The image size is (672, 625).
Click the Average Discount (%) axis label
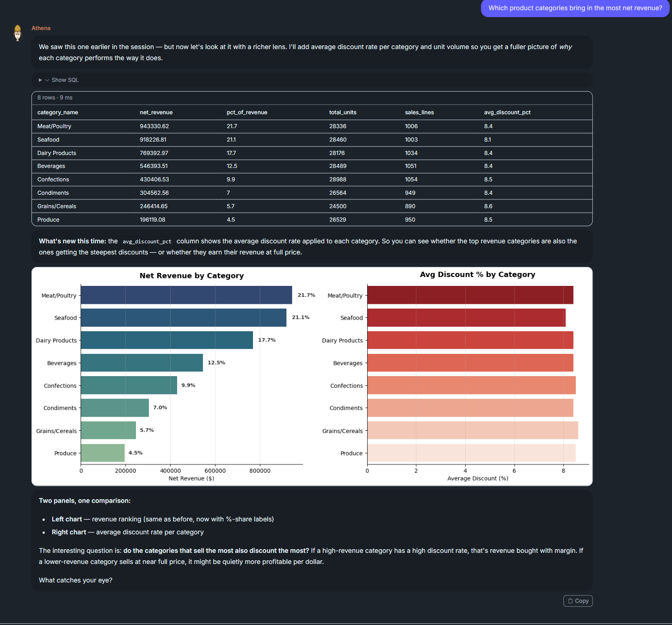click(478, 478)
